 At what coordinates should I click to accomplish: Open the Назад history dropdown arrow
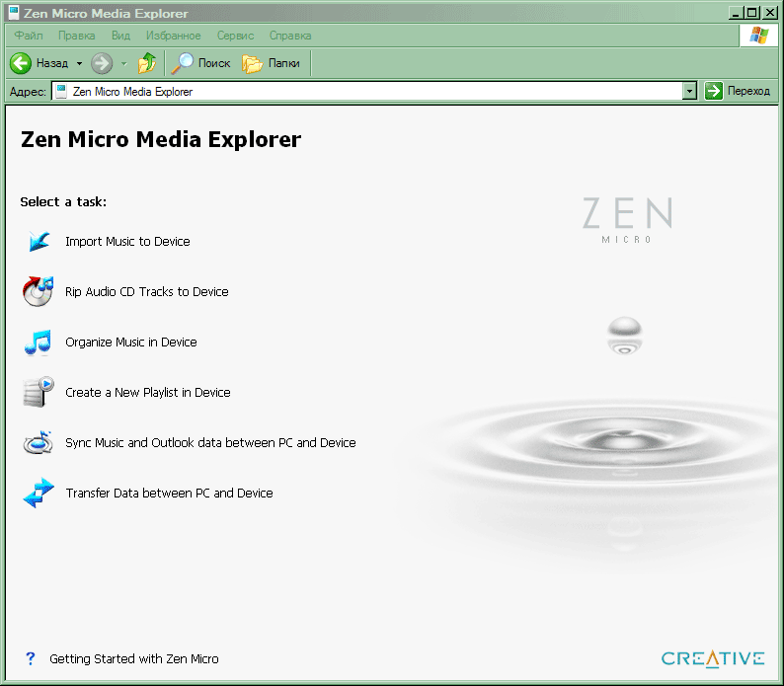tap(79, 63)
